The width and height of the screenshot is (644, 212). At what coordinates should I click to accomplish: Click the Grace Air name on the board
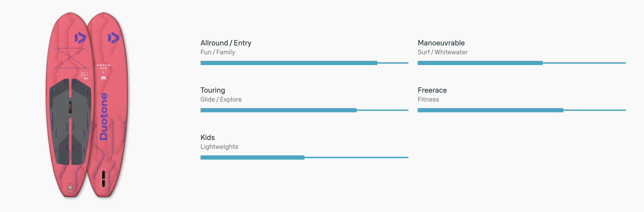(x=104, y=67)
